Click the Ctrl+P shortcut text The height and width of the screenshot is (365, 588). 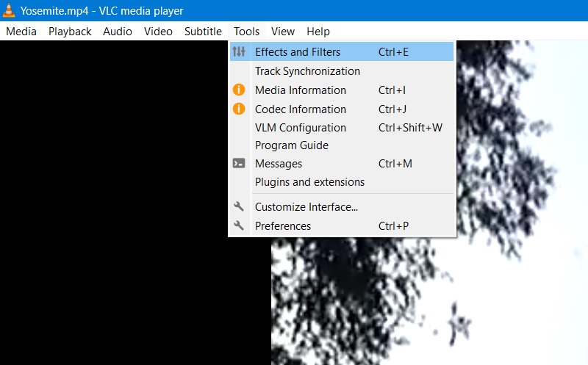tap(393, 226)
